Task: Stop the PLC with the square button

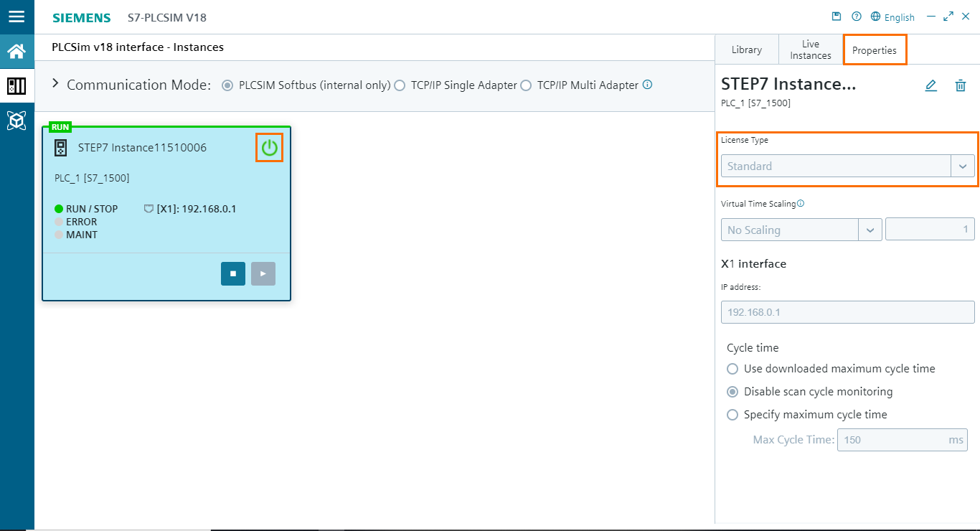Action: [232, 273]
